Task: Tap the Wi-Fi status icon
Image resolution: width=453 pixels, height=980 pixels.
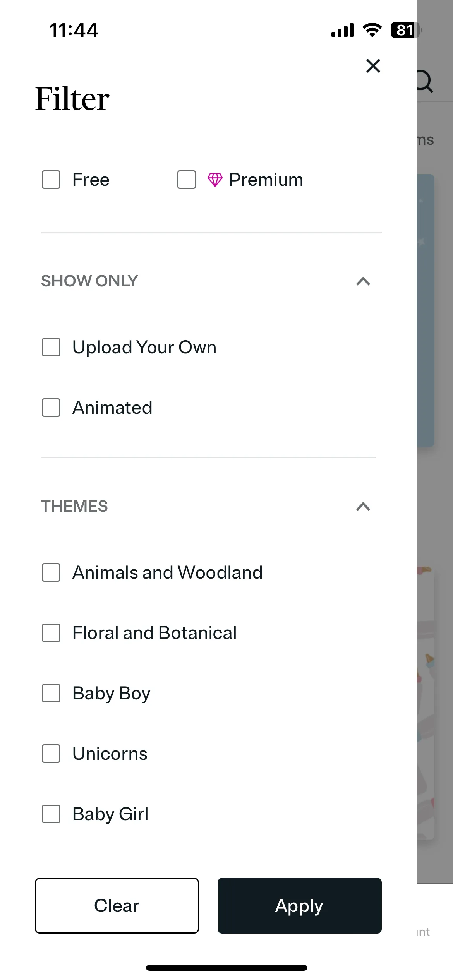Action: 372,30
